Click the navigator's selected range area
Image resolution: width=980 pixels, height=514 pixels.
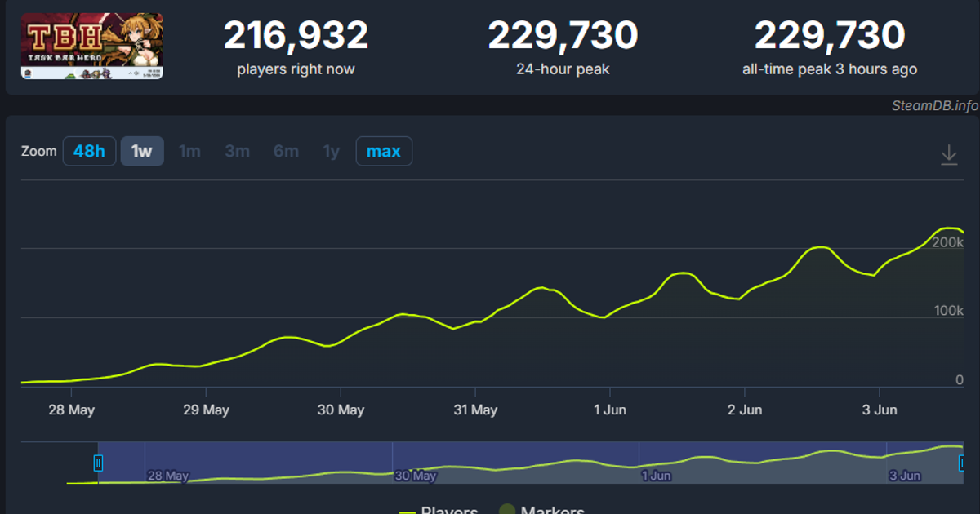[531, 463]
